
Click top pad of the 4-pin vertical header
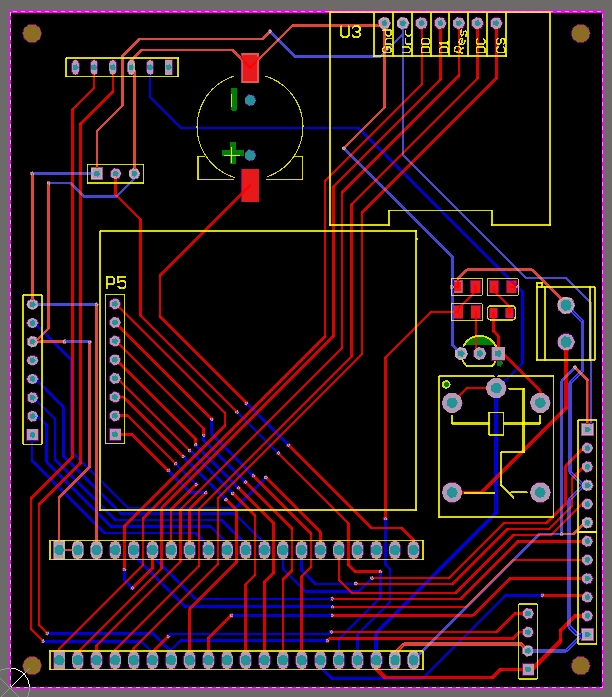pos(528,613)
